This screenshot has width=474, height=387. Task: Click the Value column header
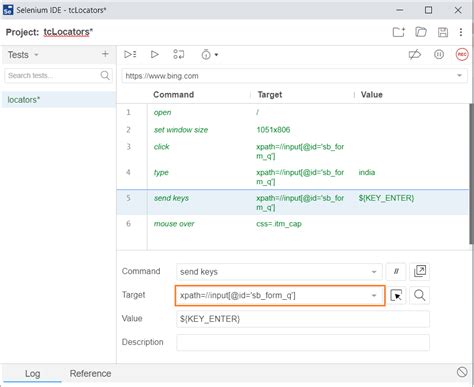click(371, 95)
